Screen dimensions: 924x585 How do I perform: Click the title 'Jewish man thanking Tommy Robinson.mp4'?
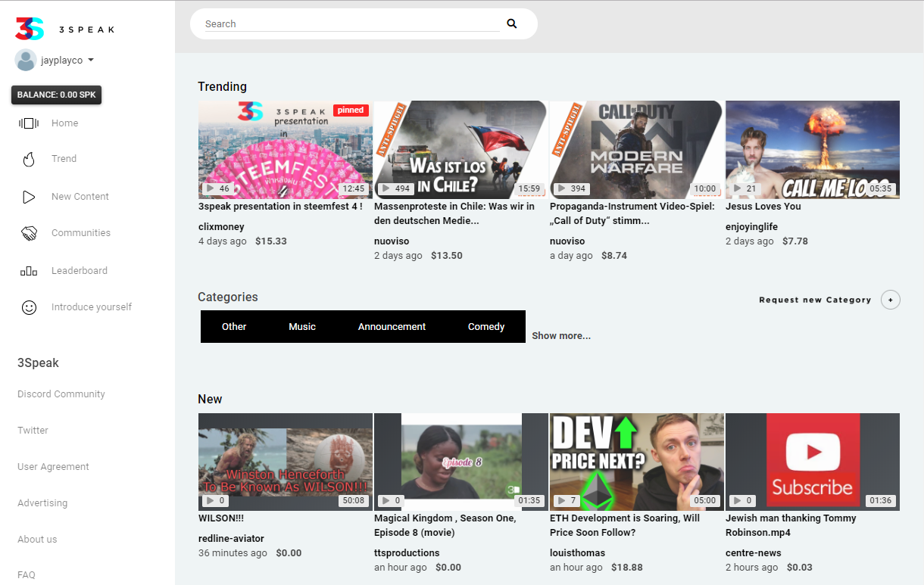(791, 525)
